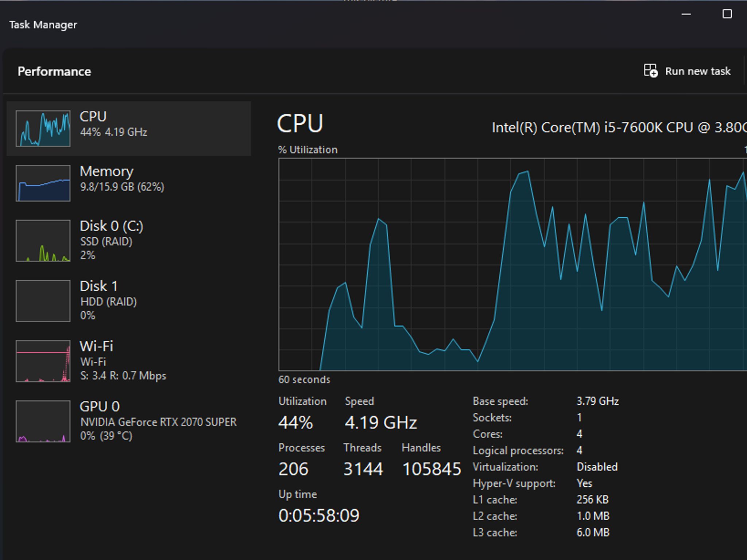Screen dimensions: 747x560
Task: Click the "Disabled" virtualization value
Action: 597,467
